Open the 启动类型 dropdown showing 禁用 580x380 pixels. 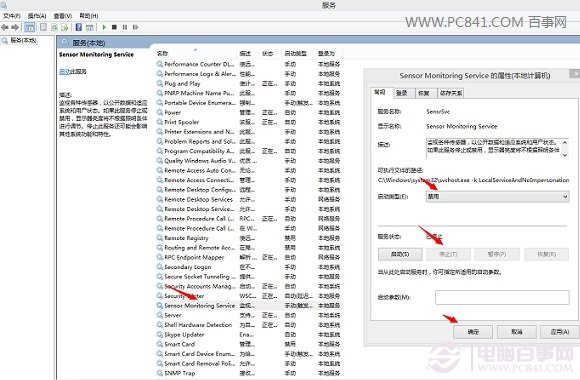498,196
